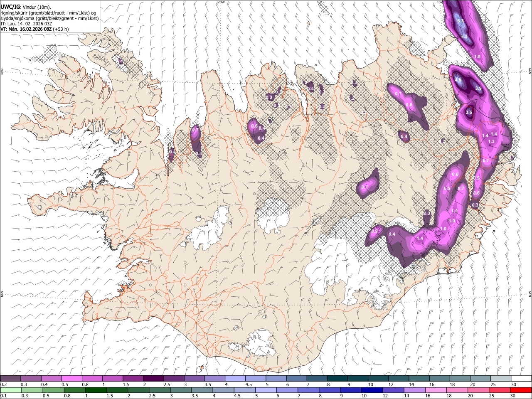Pick the dark blue 10 swatch, lower scale
The height and width of the screenshot is (399, 532).
click(x=372, y=390)
